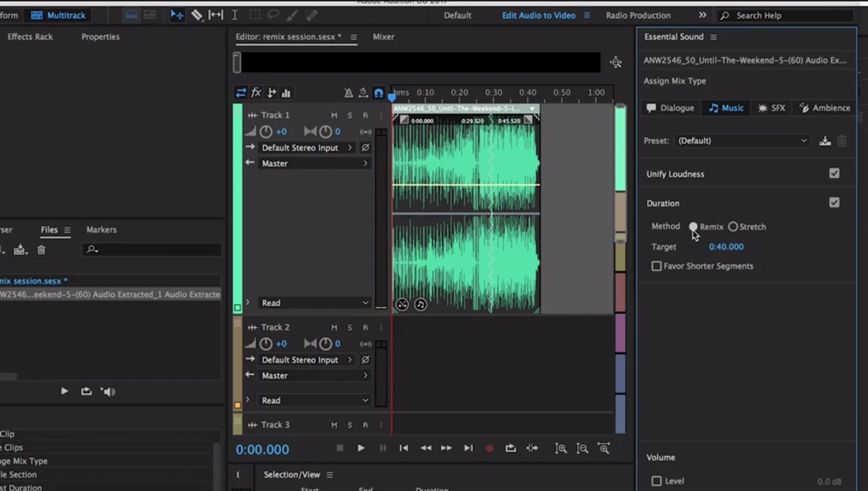Click Track 1 pan knob
868x491 pixels.
pos(325,132)
